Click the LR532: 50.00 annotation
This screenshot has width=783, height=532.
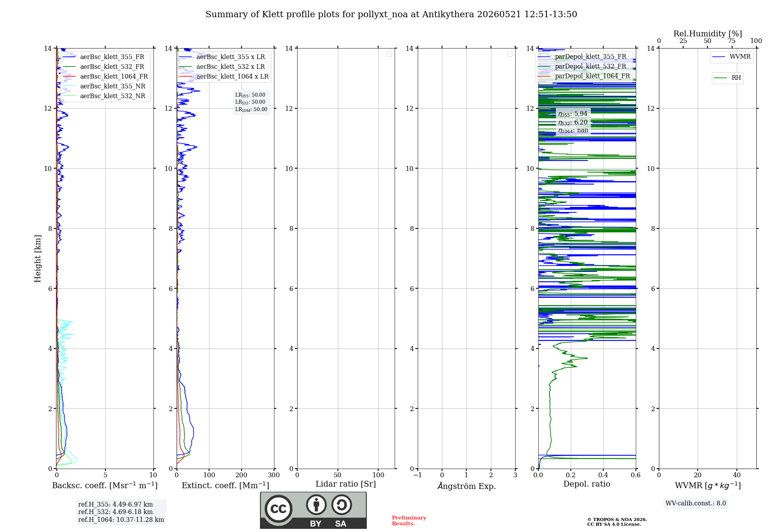(x=250, y=102)
